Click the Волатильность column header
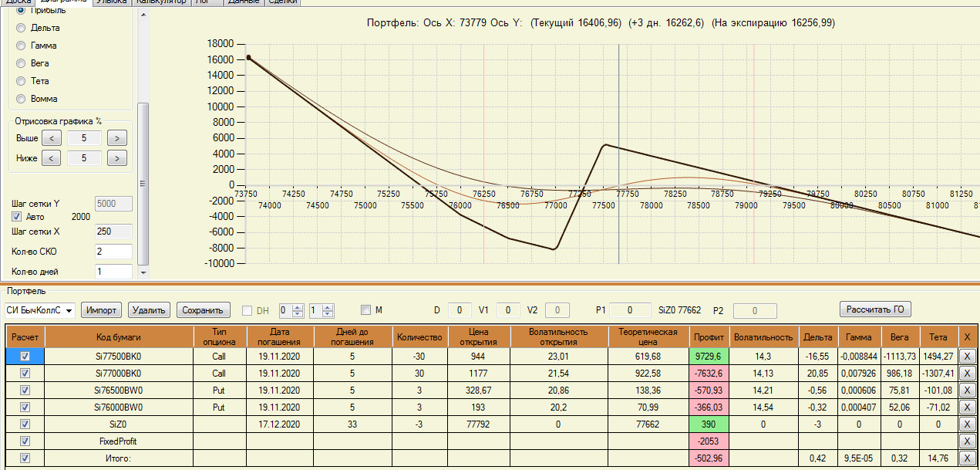 click(x=763, y=337)
